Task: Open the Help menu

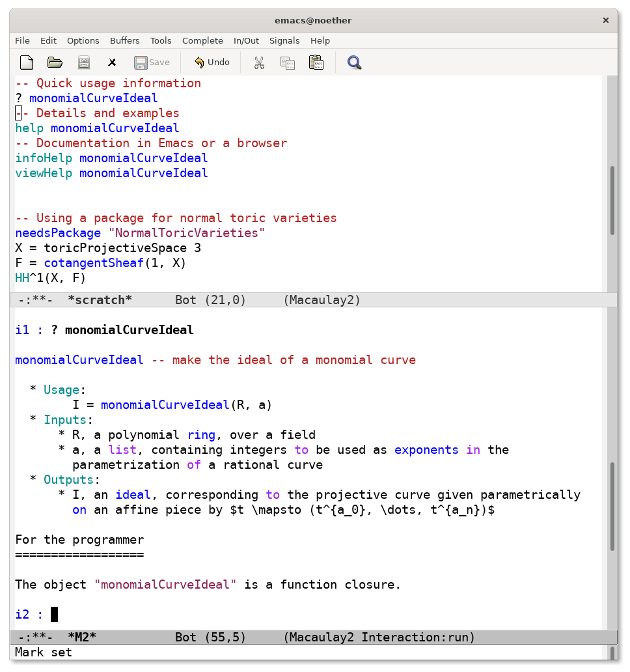Action: pyautogui.click(x=320, y=41)
